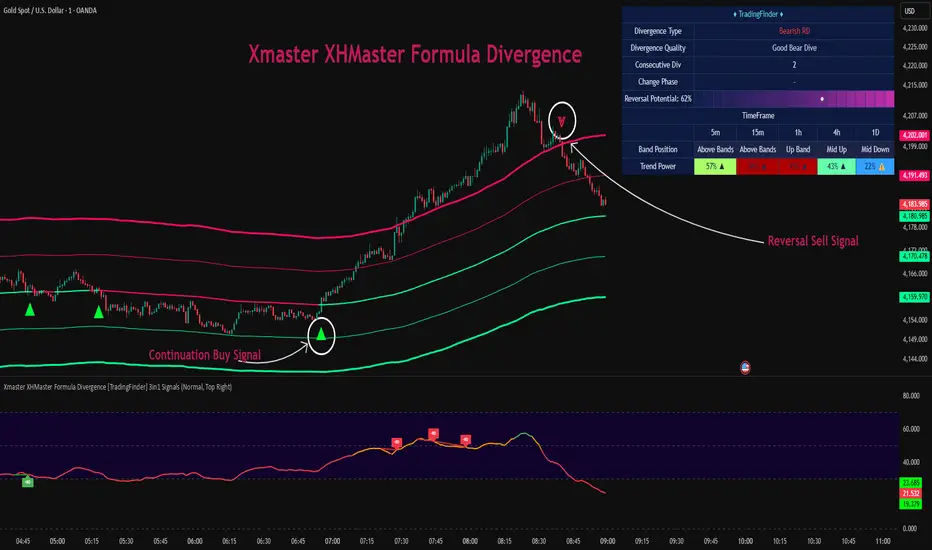Click the white marker on Reversal Potential bar
The height and width of the screenshot is (550, 932).
coord(822,99)
